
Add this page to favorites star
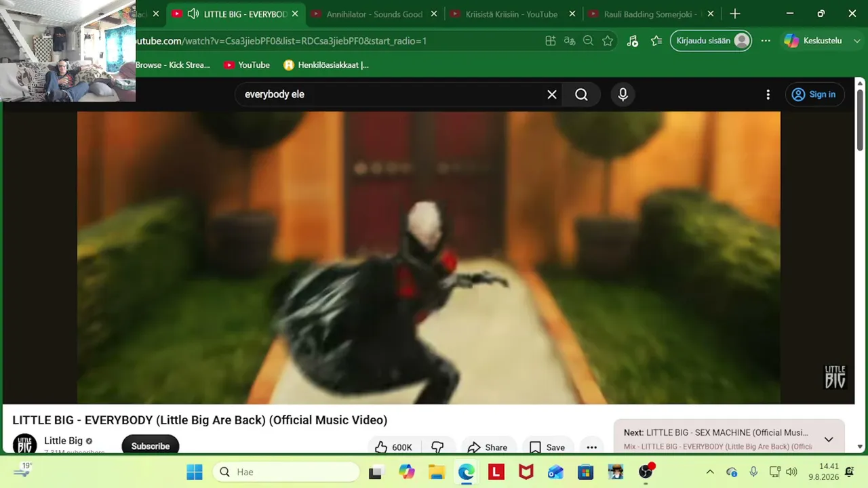[608, 41]
